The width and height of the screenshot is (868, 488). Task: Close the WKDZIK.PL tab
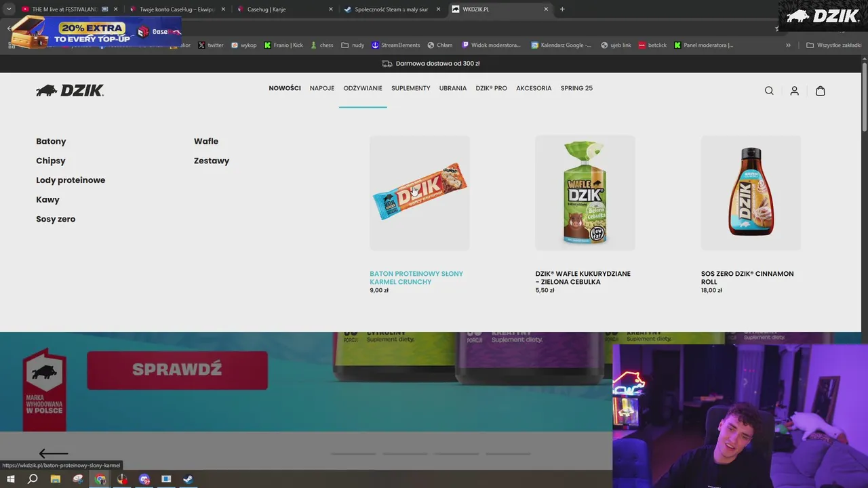[x=546, y=9]
